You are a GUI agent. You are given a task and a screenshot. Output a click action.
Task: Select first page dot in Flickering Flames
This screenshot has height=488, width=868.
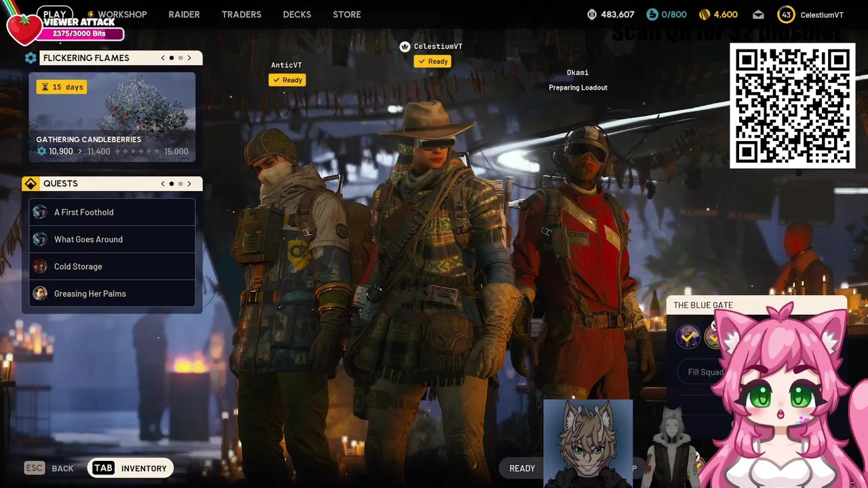pyautogui.click(x=172, y=58)
